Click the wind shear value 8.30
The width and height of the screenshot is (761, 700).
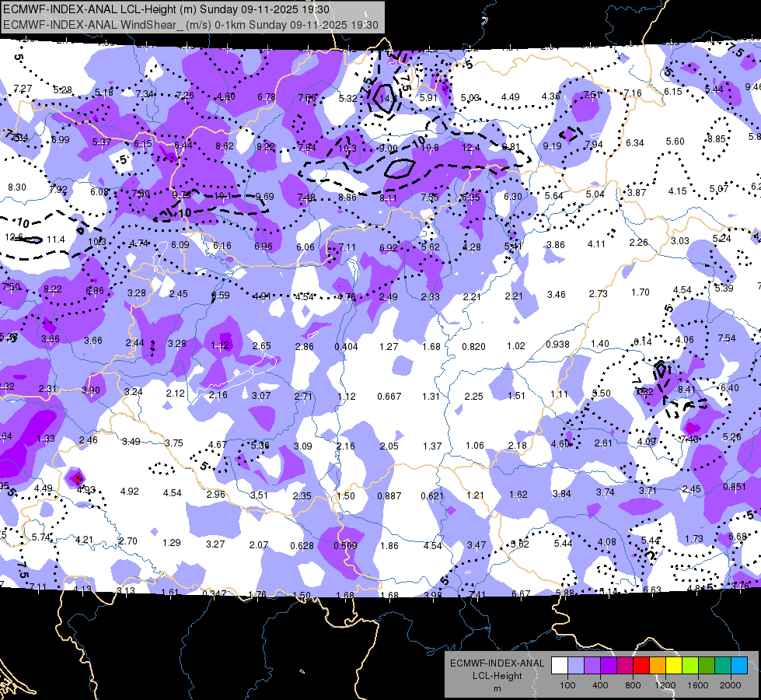[x=17, y=187]
